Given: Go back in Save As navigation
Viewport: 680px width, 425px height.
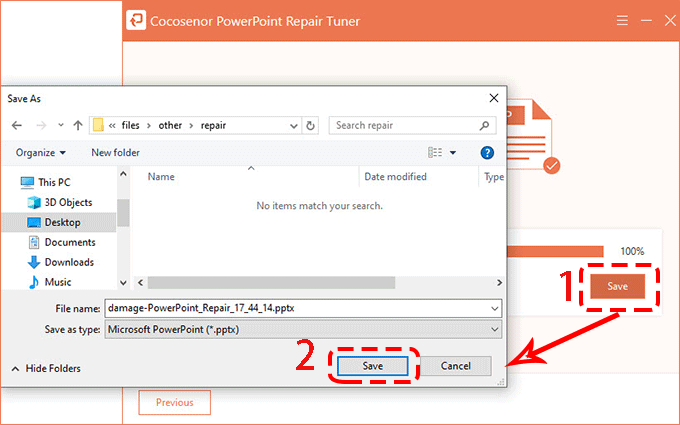Looking at the screenshot, I should [16, 126].
